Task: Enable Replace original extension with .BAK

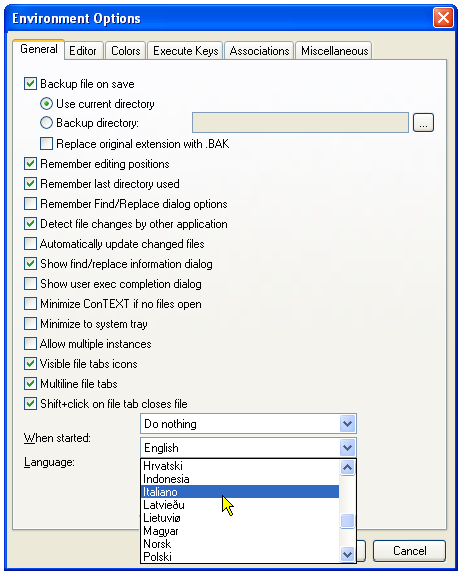Action: 46,144
